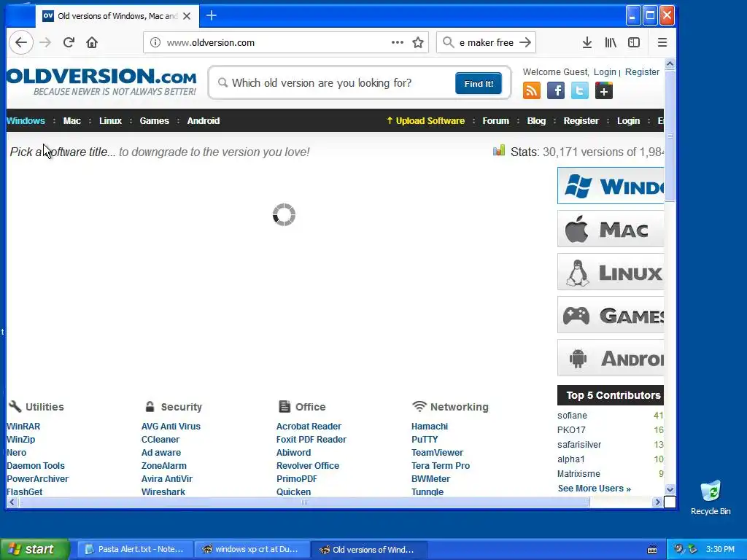Image resolution: width=747 pixels, height=560 pixels.
Task: Open the Facebook icon link
Action: click(x=555, y=90)
